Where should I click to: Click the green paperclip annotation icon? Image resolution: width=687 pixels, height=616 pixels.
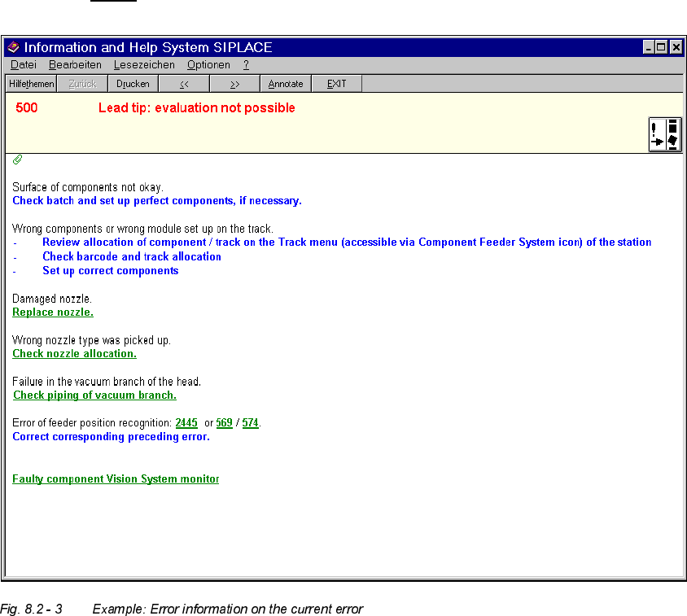click(18, 159)
